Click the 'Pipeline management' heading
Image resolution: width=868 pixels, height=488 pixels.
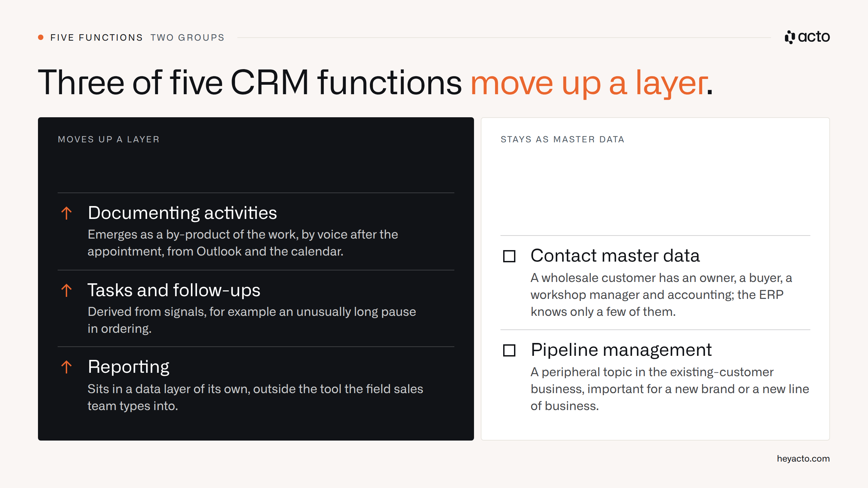click(621, 350)
